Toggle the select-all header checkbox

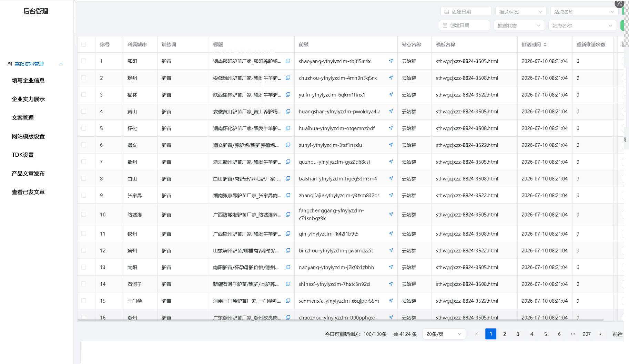click(x=84, y=44)
